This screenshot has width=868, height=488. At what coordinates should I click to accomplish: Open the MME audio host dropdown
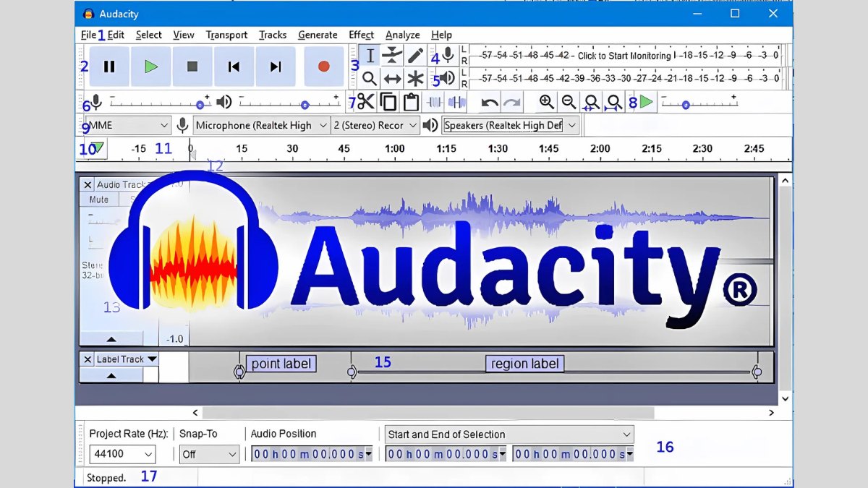click(x=127, y=125)
